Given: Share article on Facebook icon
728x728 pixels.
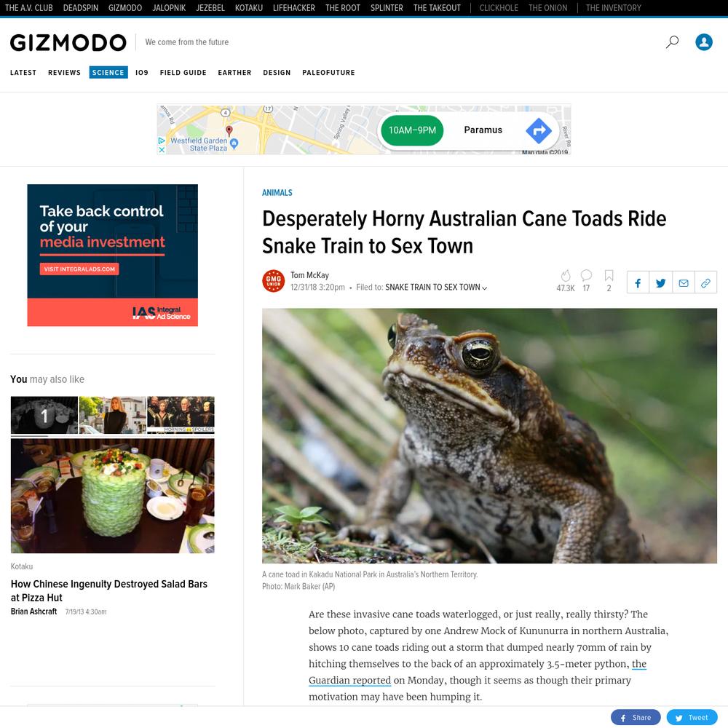Looking at the screenshot, I should pos(638,282).
